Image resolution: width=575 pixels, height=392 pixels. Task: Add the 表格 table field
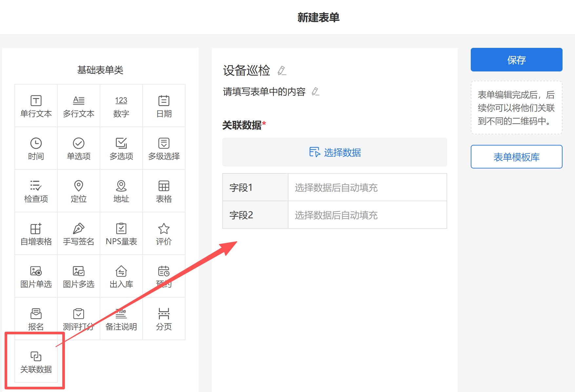(x=164, y=191)
